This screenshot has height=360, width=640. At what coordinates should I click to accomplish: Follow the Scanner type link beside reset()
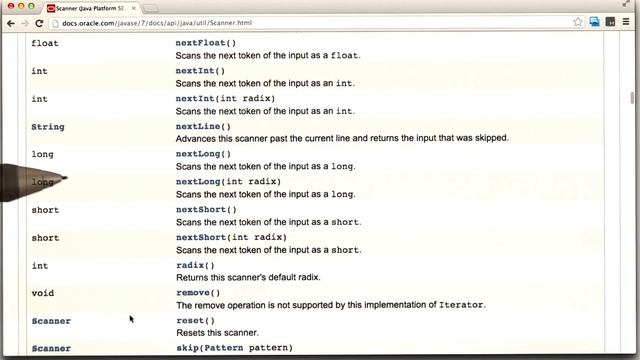pyautogui.click(x=51, y=321)
